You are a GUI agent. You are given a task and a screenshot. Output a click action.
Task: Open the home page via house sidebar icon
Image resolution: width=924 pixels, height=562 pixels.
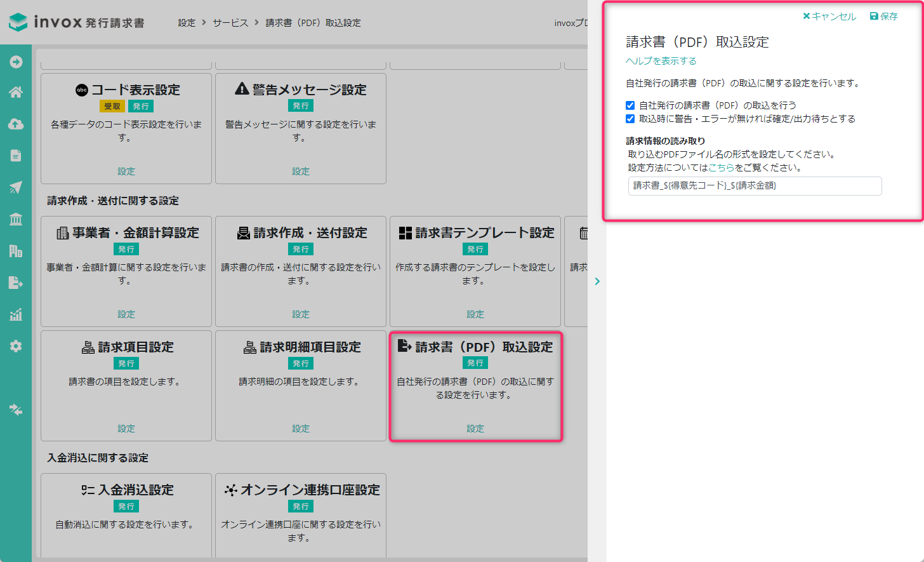coord(16,92)
